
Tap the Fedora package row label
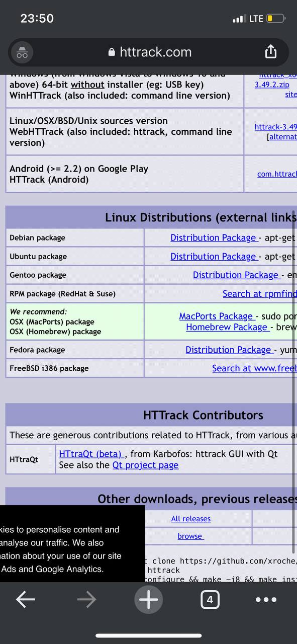(x=37, y=350)
